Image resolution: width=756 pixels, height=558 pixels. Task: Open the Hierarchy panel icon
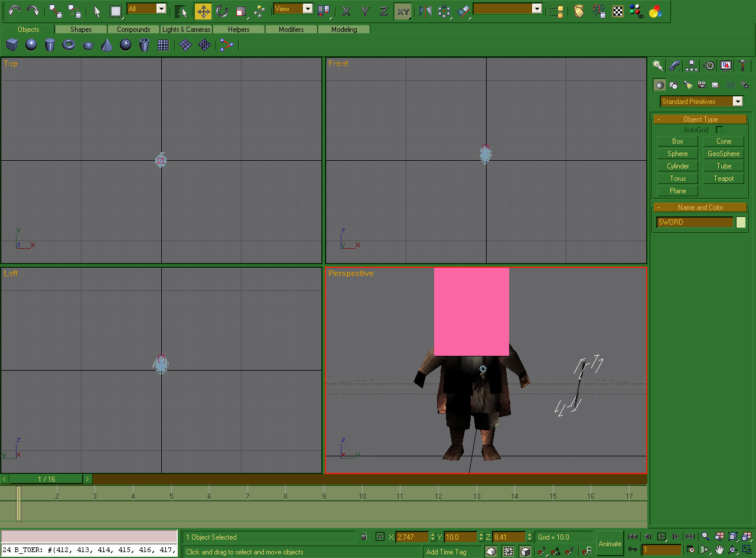coord(692,66)
